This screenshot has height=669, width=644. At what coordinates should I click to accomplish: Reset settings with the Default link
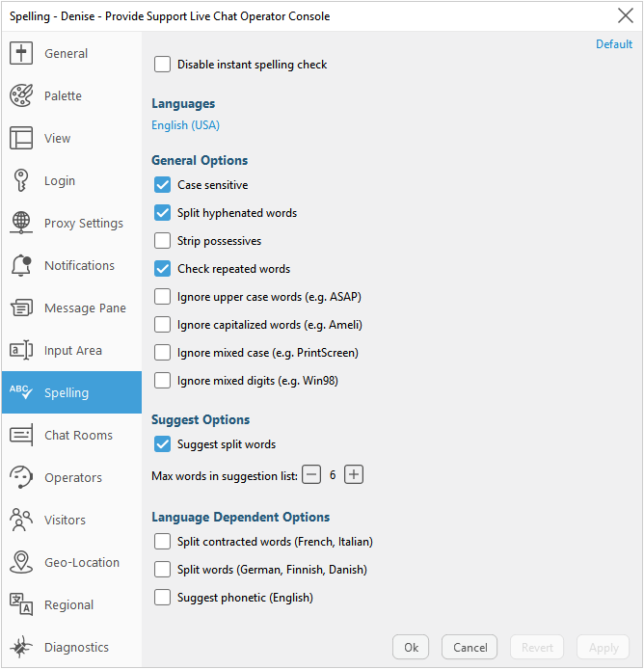pyautogui.click(x=614, y=44)
